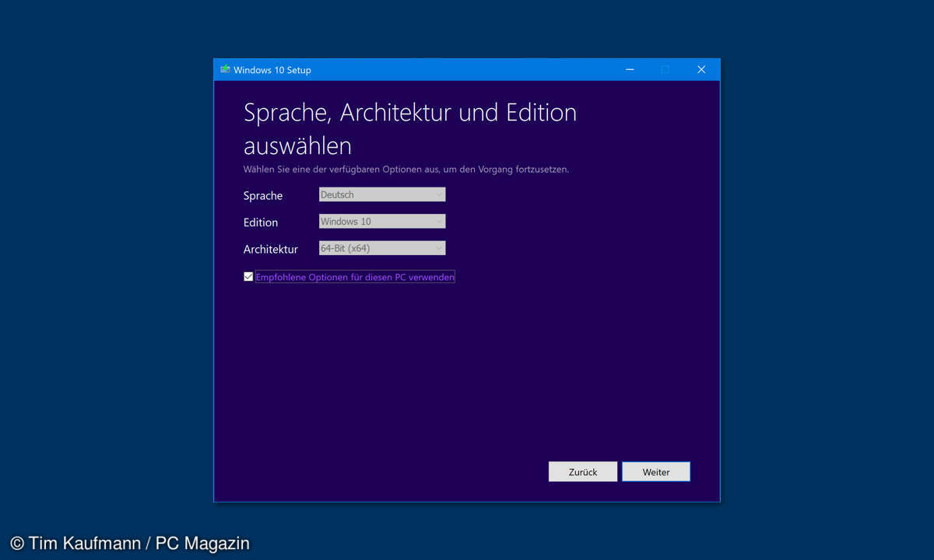
Task: Click the 'Empfohlene Optionen für diesen PC verwenden' label
Action: (355, 277)
